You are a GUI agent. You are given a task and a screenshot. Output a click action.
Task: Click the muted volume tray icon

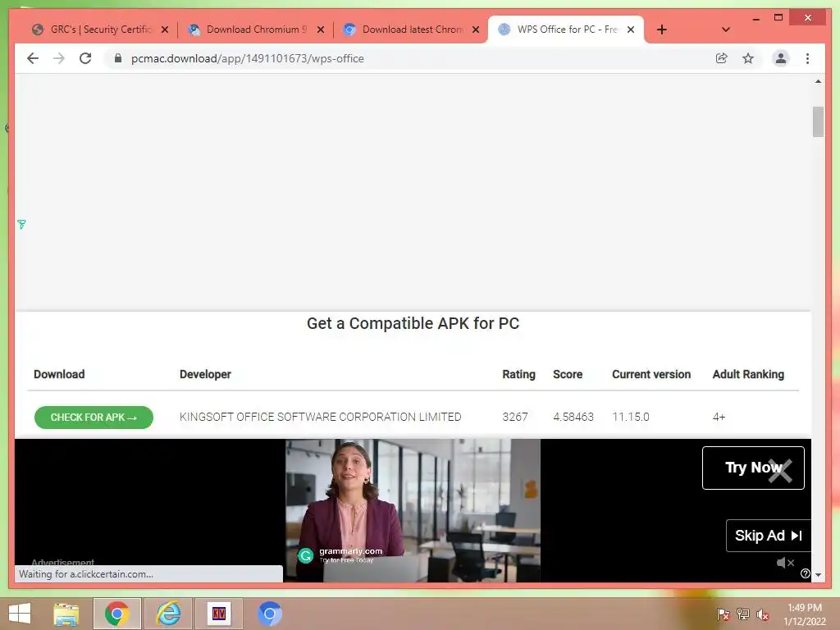[x=763, y=614]
